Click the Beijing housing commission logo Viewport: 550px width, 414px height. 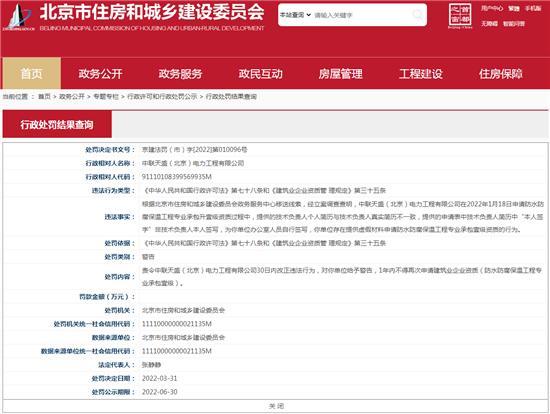[x=19, y=16]
